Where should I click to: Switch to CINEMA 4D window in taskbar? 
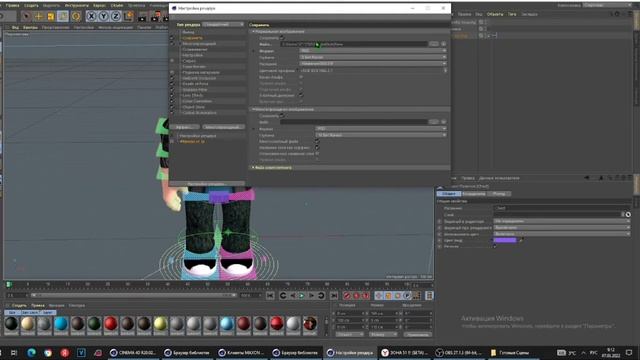pyautogui.click(x=133, y=353)
